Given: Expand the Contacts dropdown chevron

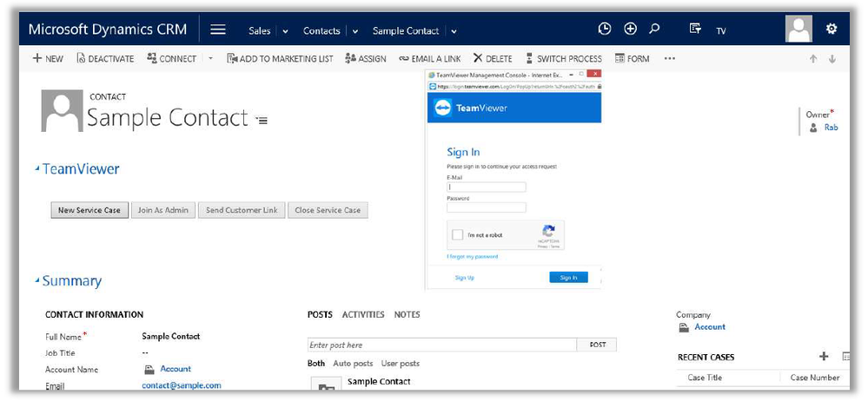Looking at the screenshot, I should (x=354, y=31).
